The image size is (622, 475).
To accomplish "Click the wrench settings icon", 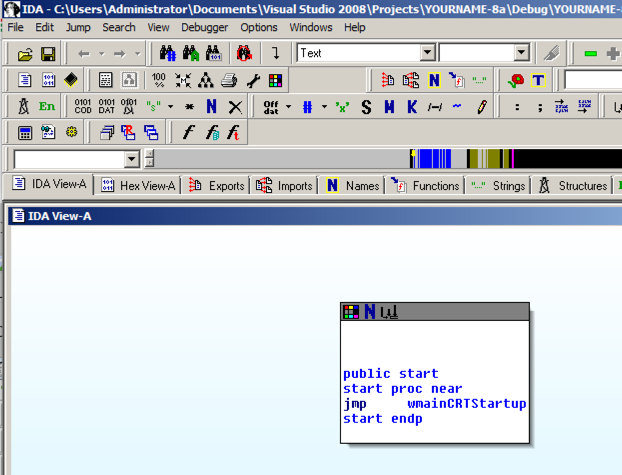I will 253,81.
